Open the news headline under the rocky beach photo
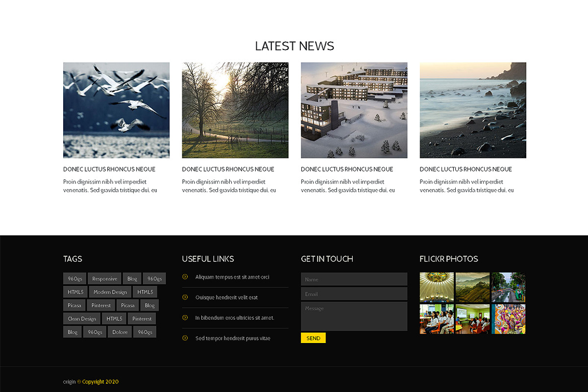The image size is (588, 392). point(466,169)
